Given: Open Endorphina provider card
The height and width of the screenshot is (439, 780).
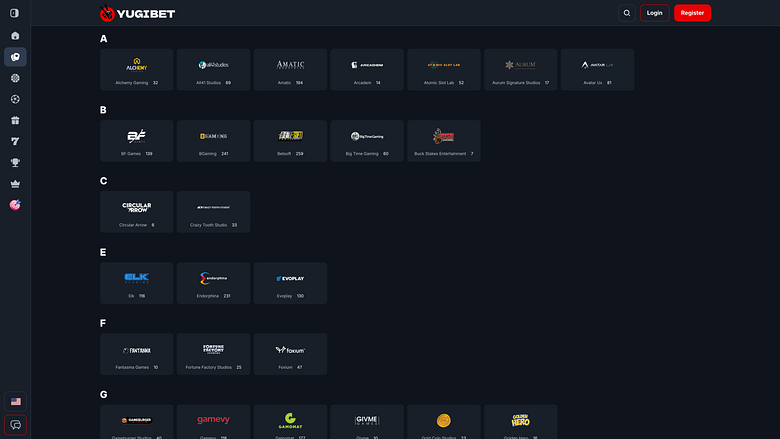Looking at the screenshot, I should (x=213, y=283).
